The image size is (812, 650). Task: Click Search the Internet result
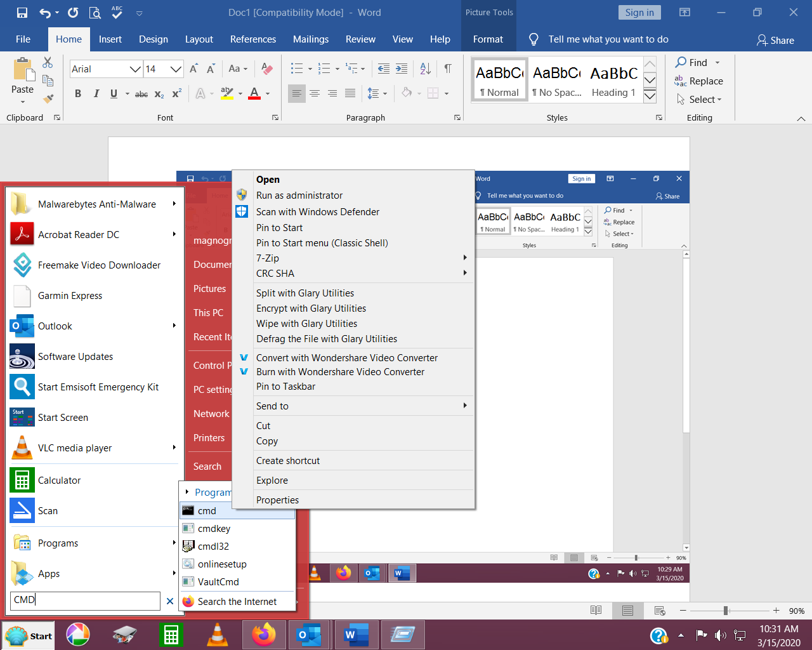pyautogui.click(x=237, y=601)
